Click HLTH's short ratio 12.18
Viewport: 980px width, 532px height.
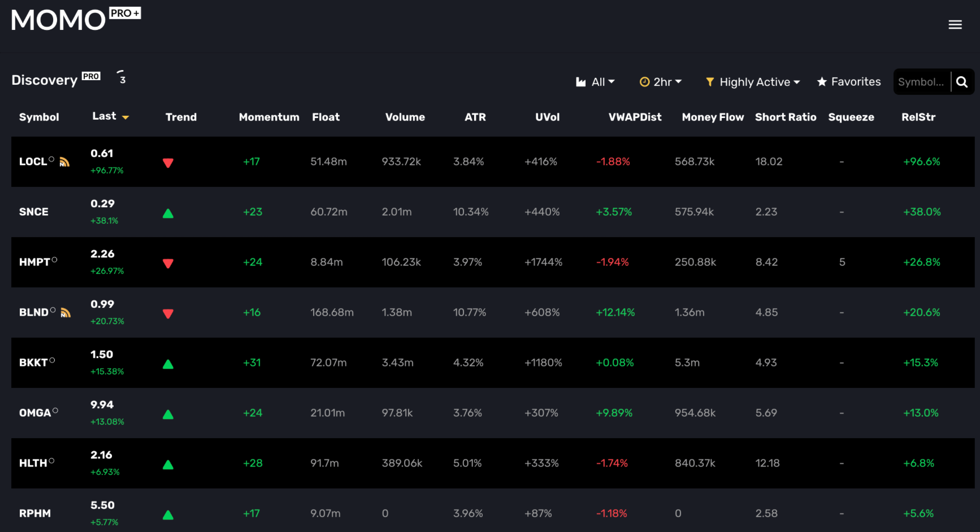pyautogui.click(x=767, y=463)
